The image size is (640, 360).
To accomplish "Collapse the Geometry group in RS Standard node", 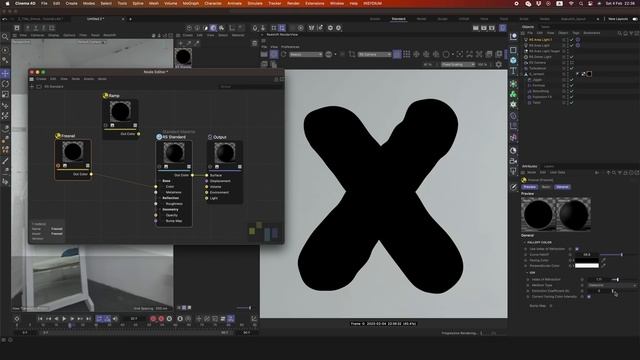I will pos(160,209).
